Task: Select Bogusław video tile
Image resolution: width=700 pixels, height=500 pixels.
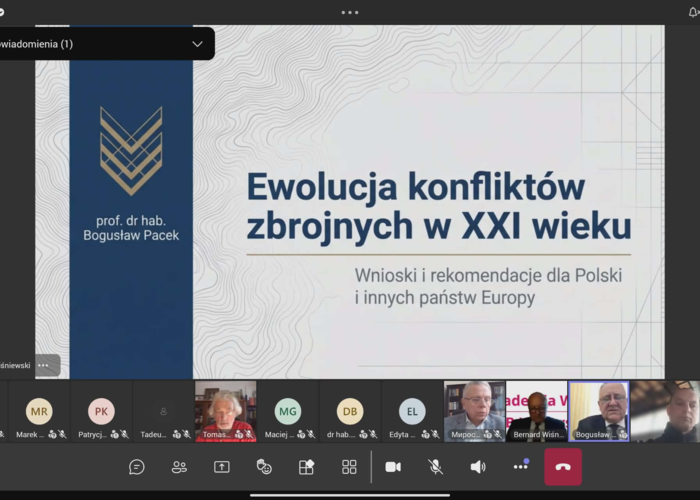Action: [x=599, y=412]
